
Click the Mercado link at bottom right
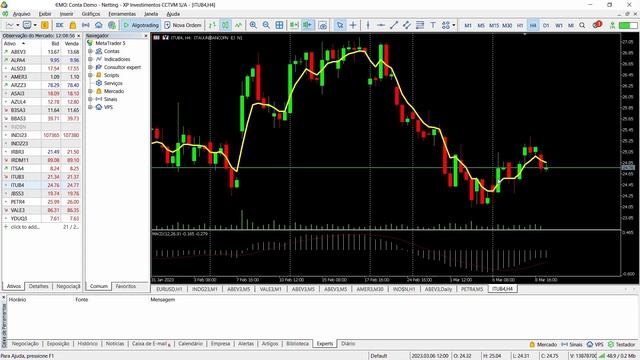[543, 344]
